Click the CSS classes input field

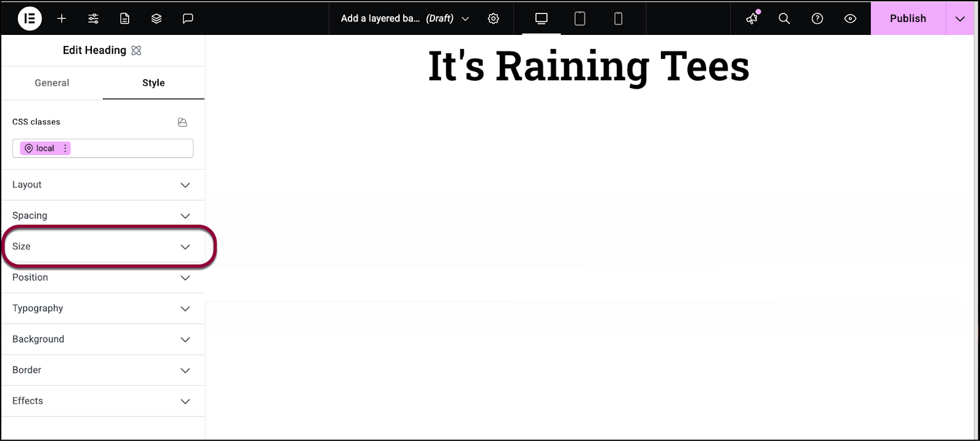[103, 148]
